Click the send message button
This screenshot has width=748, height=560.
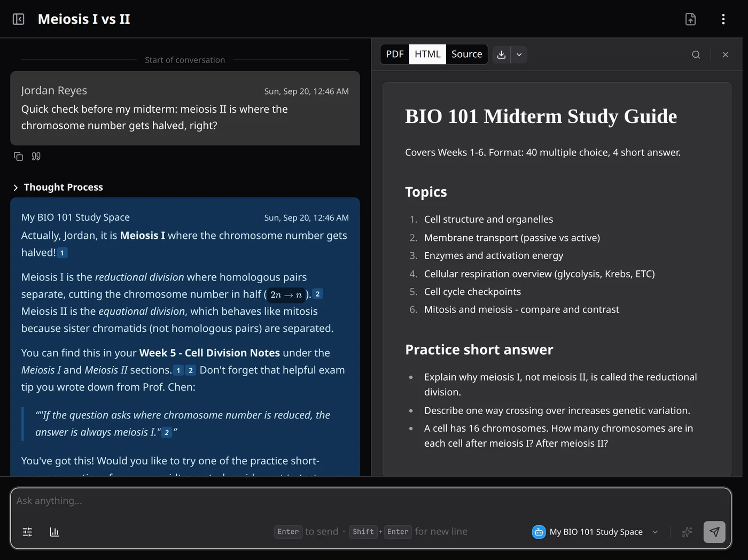[x=714, y=532]
